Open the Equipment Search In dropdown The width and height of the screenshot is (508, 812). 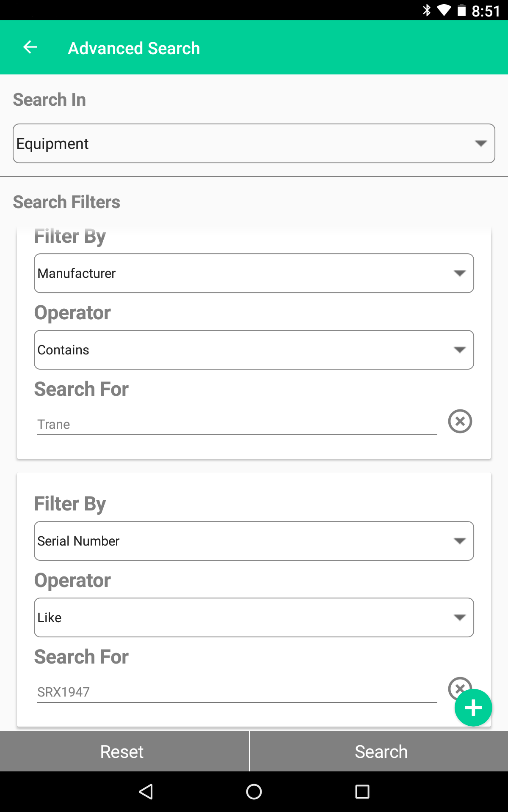(254, 143)
